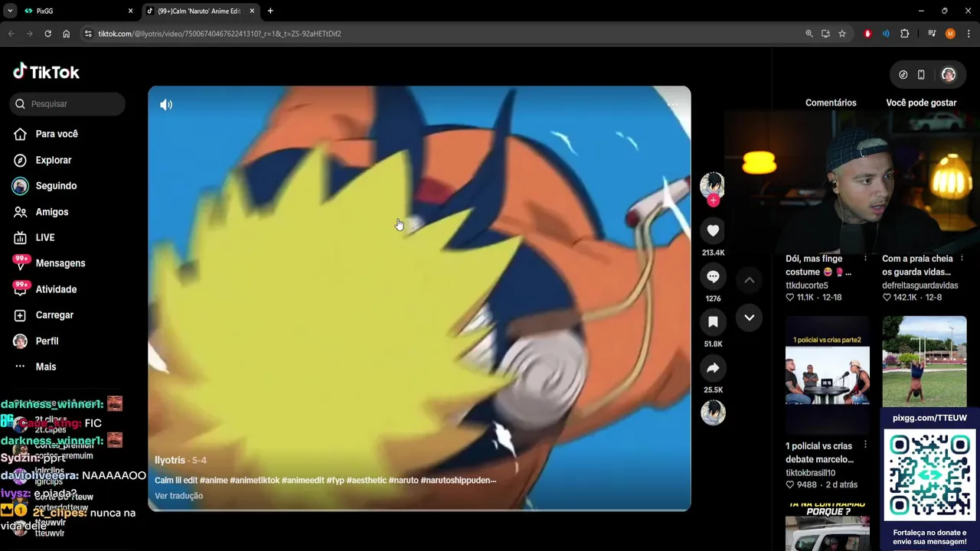Viewport: 980px width, 551px height.
Task: Share the video with arrow icon
Action: tap(713, 368)
